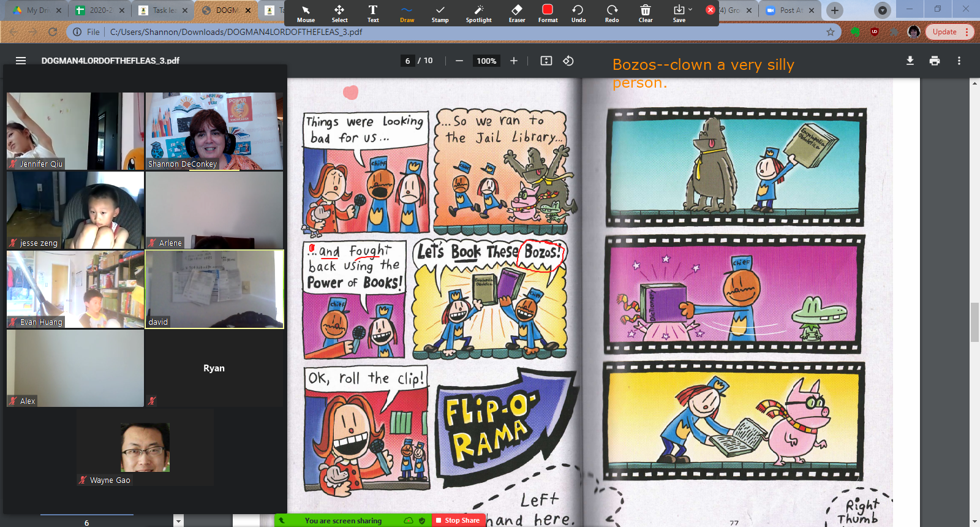The width and height of the screenshot is (980, 527).
Task: Edit the 100% zoom level field
Action: (x=486, y=61)
